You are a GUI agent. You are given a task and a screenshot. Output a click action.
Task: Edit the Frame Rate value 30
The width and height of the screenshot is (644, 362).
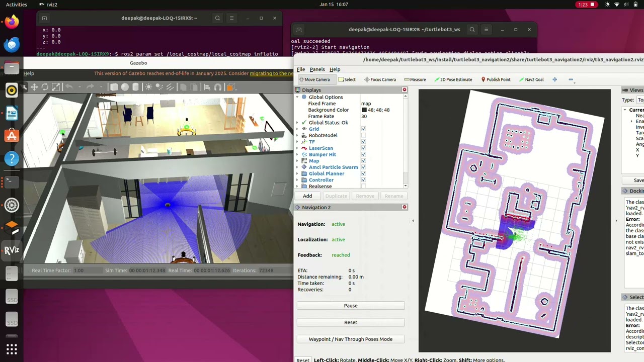(x=364, y=116)
